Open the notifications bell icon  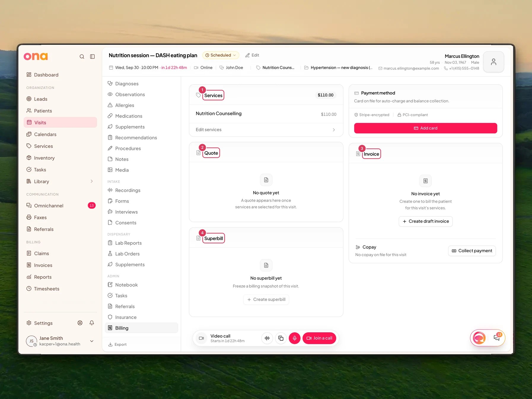(x=92, y=323)
